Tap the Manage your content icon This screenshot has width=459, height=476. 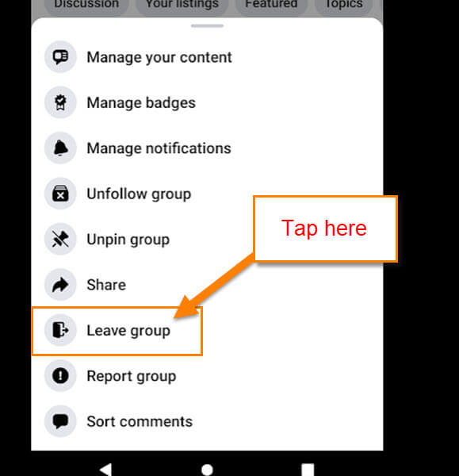coord(60,57)
